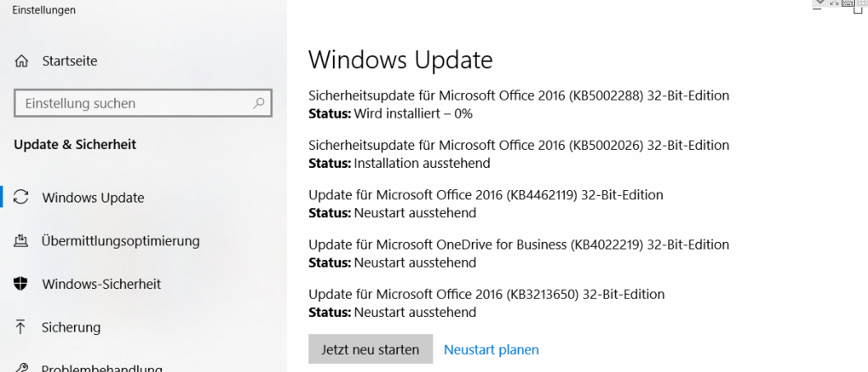The width and height of the screenshot is (868, 372).
Task: Expand the top-right toolbar dropdown arrow
Action: [x=820, y=3]
